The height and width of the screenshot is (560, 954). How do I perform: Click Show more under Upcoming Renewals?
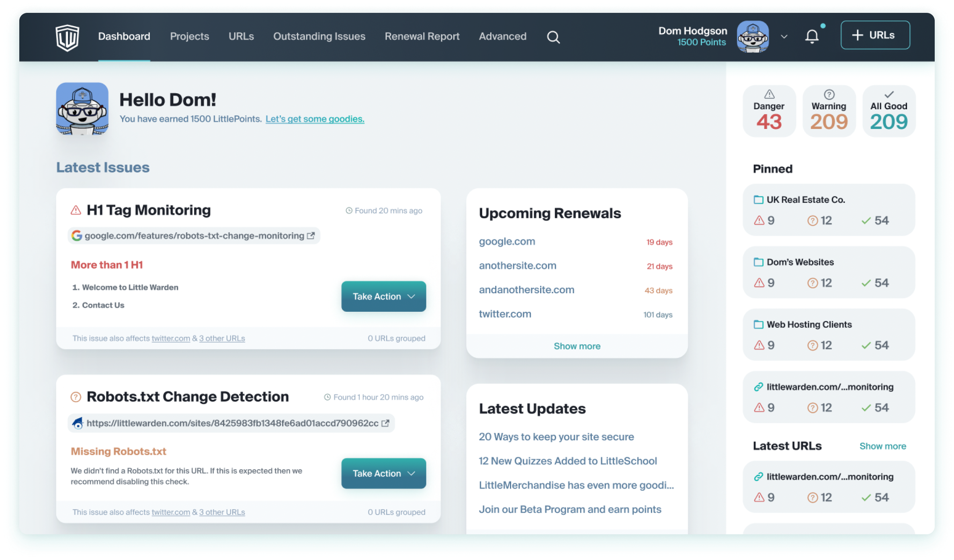pos(576,345)
